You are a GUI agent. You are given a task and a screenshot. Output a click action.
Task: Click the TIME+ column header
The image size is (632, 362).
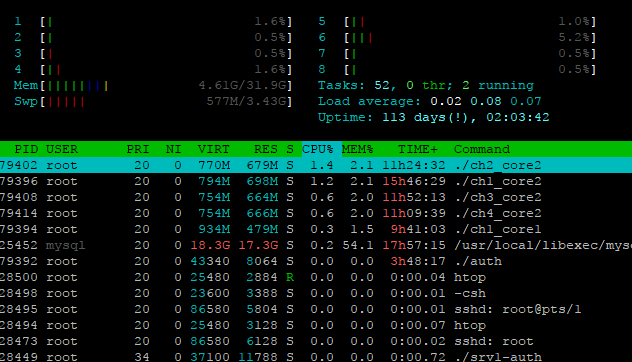pyautogui.click(x=418, y=150)
